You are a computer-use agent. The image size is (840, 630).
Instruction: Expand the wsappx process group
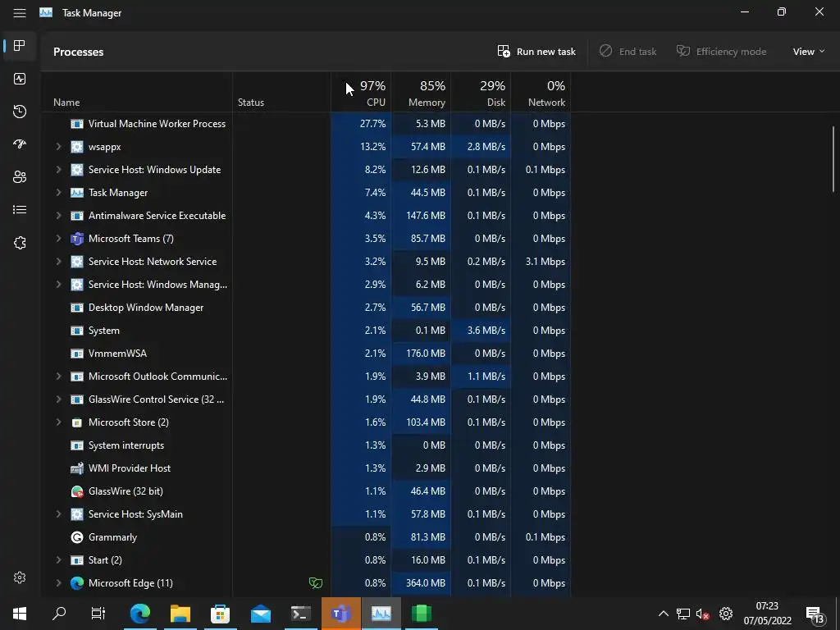(x=58, y=147)
